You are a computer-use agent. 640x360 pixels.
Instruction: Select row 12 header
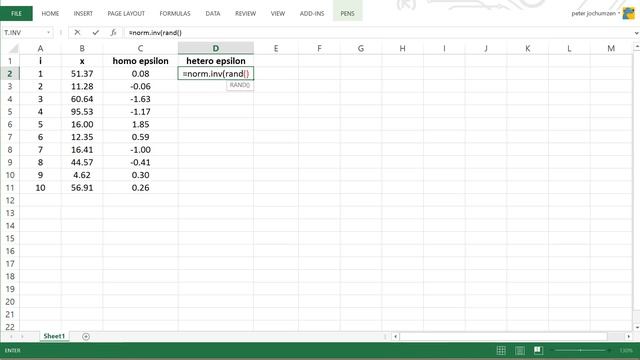click(10, 200)
